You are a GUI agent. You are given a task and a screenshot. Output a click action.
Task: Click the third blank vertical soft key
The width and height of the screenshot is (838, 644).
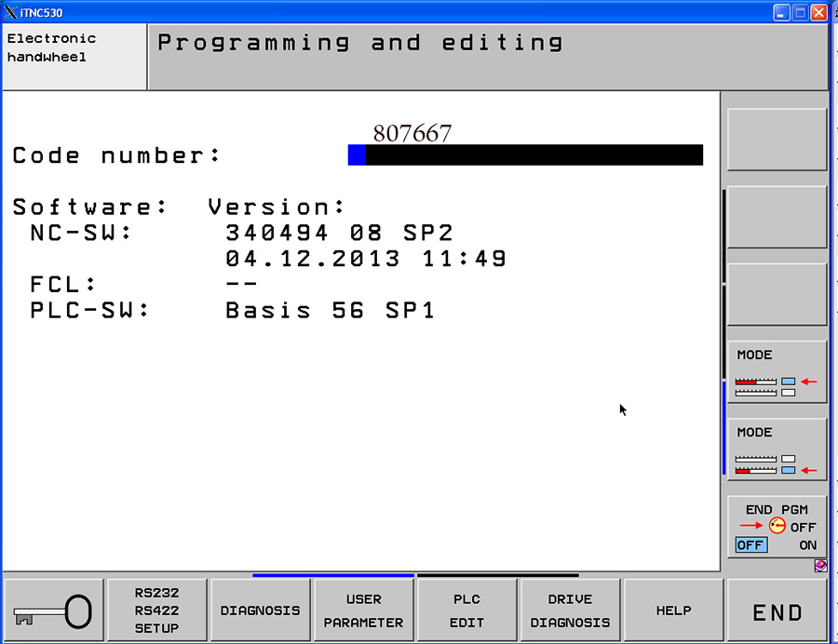coord(777,294)
